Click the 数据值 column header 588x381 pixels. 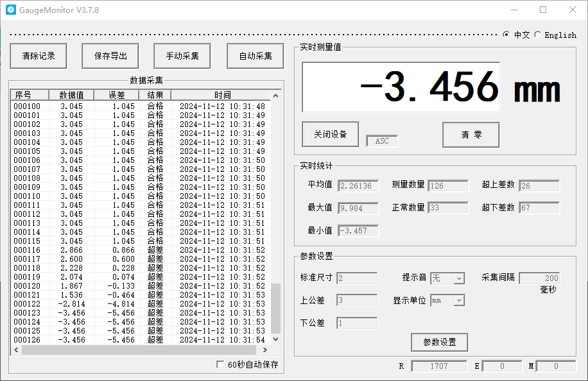pyautogui.click(x=71, y=95)
